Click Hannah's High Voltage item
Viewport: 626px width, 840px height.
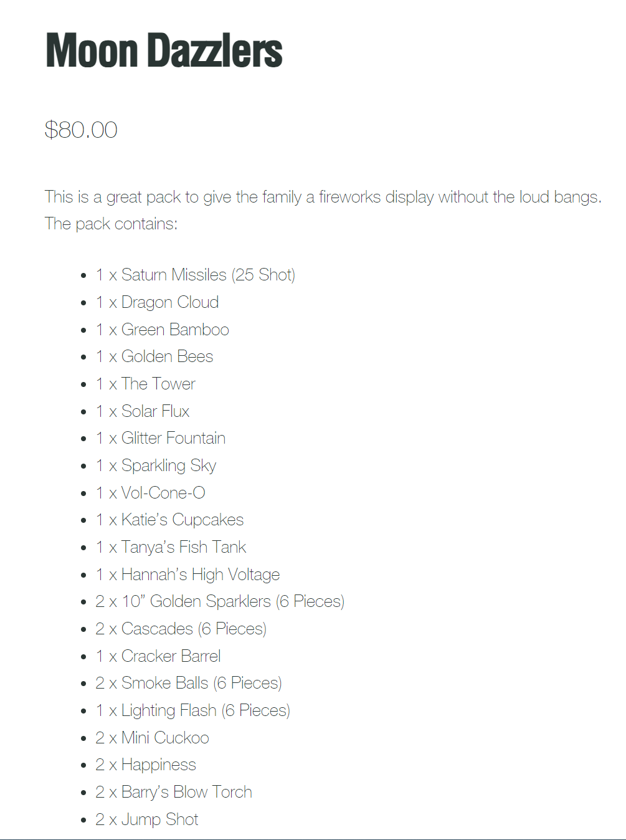pos(187,575)
